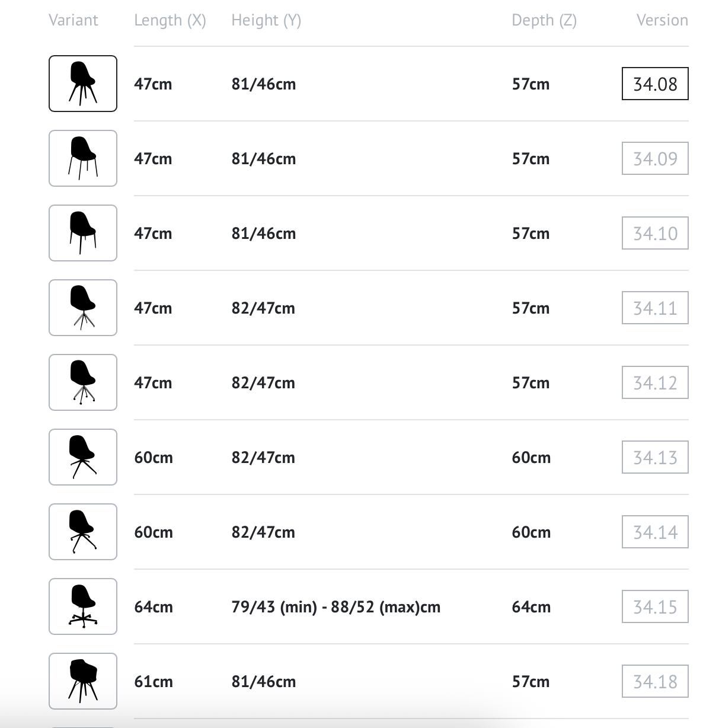This screenshot has height=728, width=703.
Task: Click the 79/43 (min) - 88/52 (max)cm height value
Action: [x=336, y=607]
